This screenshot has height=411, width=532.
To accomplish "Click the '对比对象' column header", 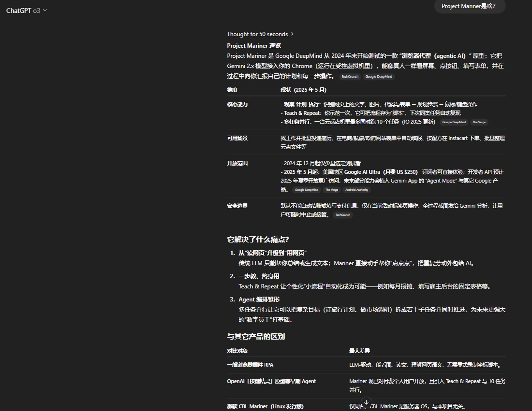I will (x=237, y=351).
